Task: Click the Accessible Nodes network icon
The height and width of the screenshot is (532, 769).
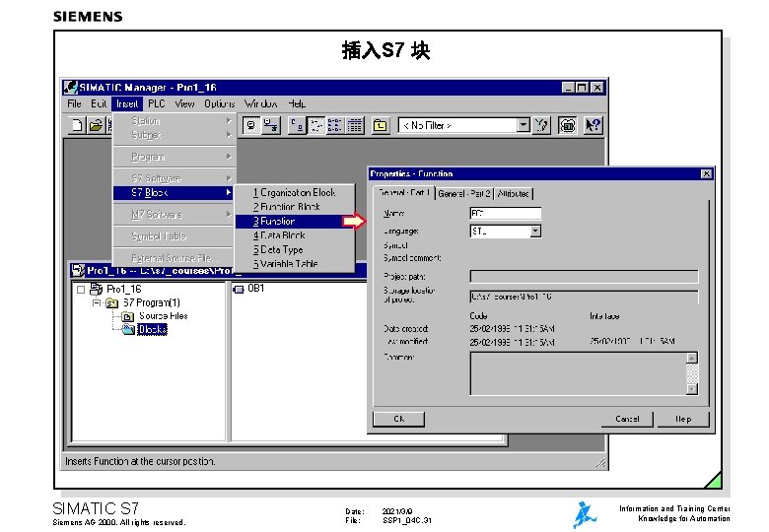Action: pos(271,125)
